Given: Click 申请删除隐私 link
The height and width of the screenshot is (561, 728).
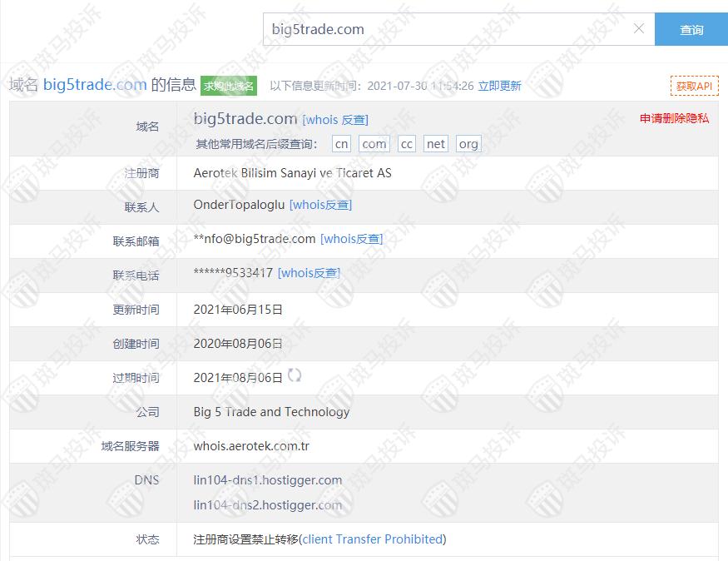Looking at the screenshot, I should [x=674, y=118].
